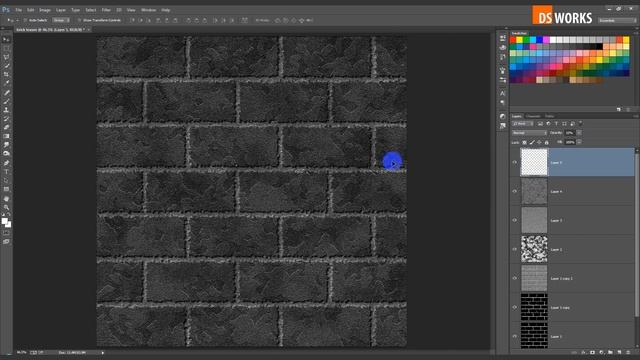
Task: Select the Layer 1 copy 2 row
Action: [x=572, y=278]
